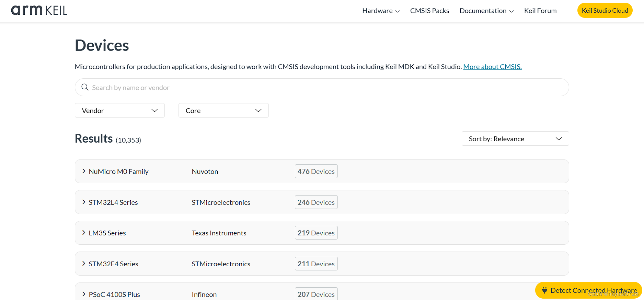Follow the More about CMSIS link
The width and height of the screenshot is (644, 300).
click(492, 67)
